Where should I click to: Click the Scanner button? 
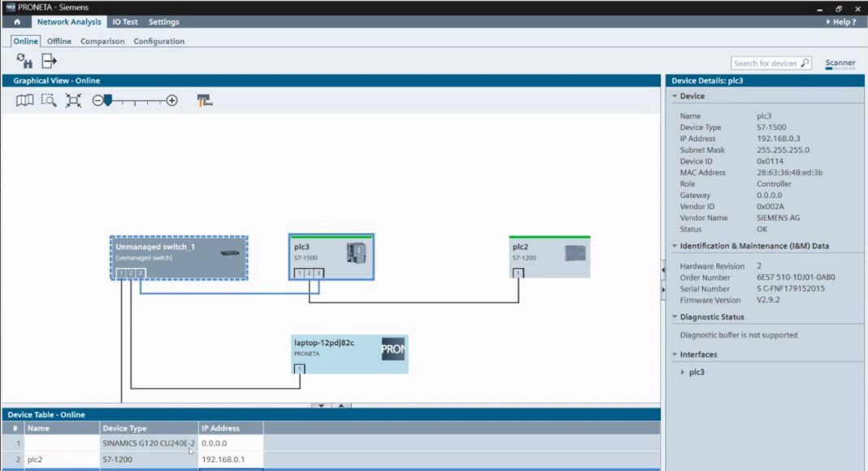click(x=840, y=62)
